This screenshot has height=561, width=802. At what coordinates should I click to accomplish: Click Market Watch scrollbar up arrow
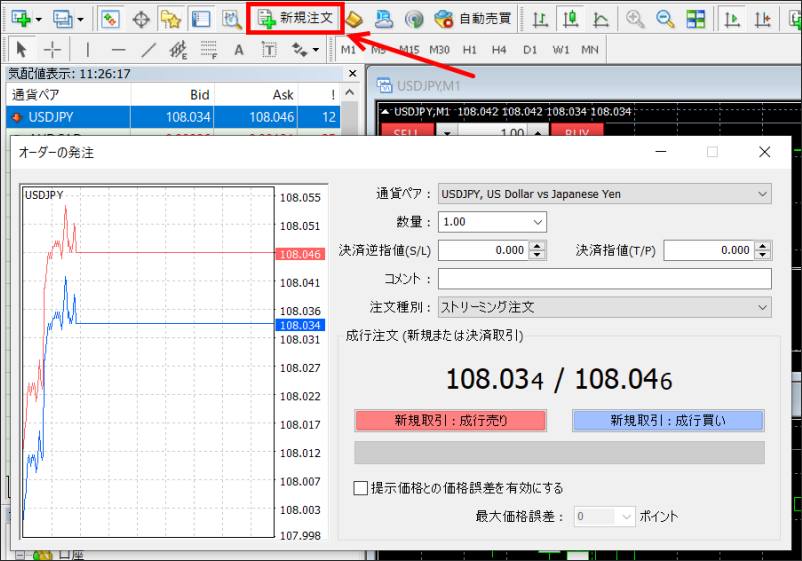point(350,93)
